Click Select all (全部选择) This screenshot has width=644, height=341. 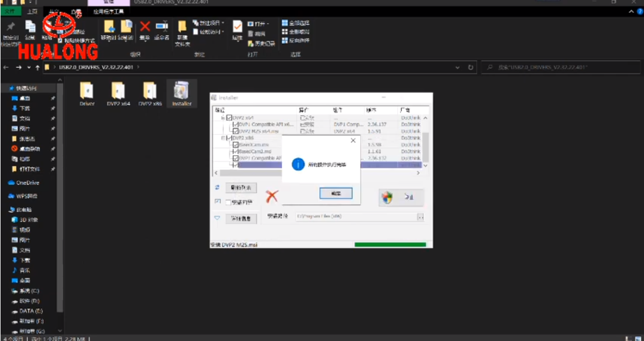pyautogui.click(x=295, y=23)
